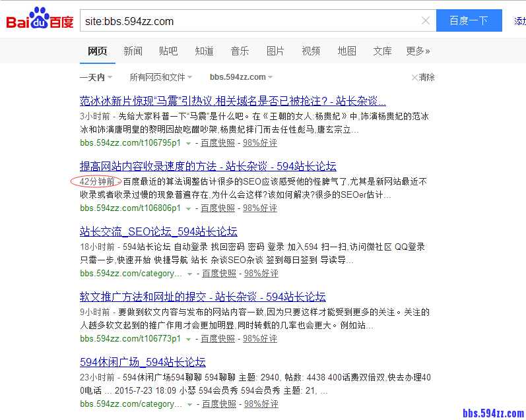526x420 pixels.
Task: Open 百度快照 for the 范冰冰新片 result
Action: point(218,143)
